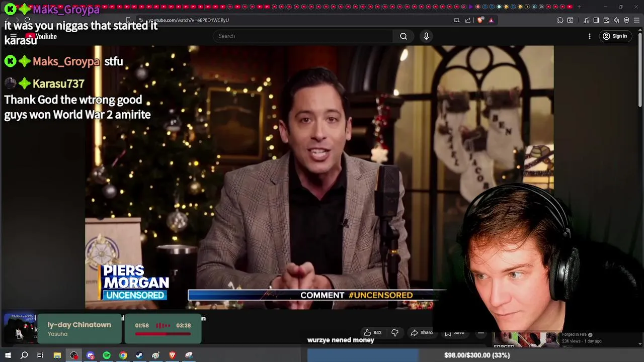The height and width of the screenshot is (362, 644).
Task: Click the YouTube logo home link
Action: [x=41, y=36]
